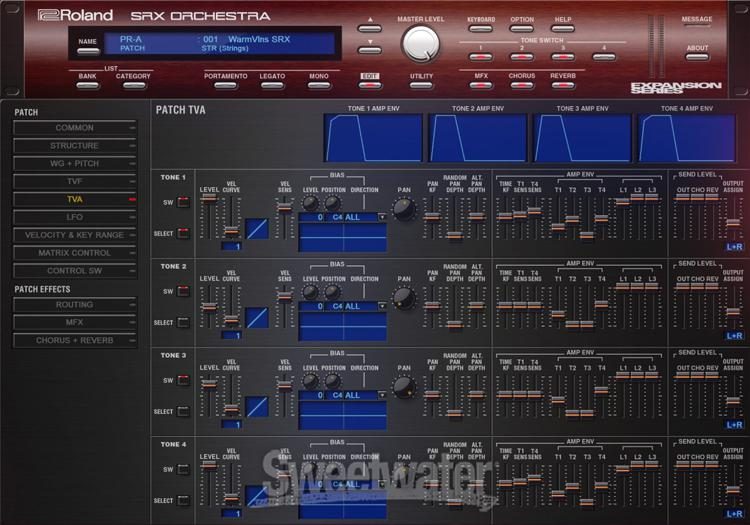750x525 pixels.
Task: Open the Structure patch page
Action: point(75,145)
